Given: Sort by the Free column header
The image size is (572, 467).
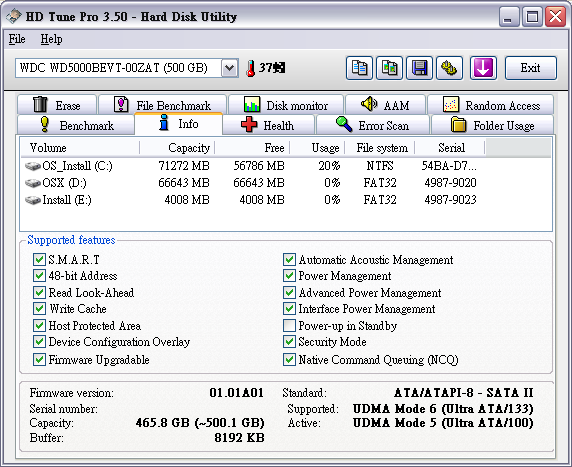Looking at the screenshot, I should (x=252, y=148).
